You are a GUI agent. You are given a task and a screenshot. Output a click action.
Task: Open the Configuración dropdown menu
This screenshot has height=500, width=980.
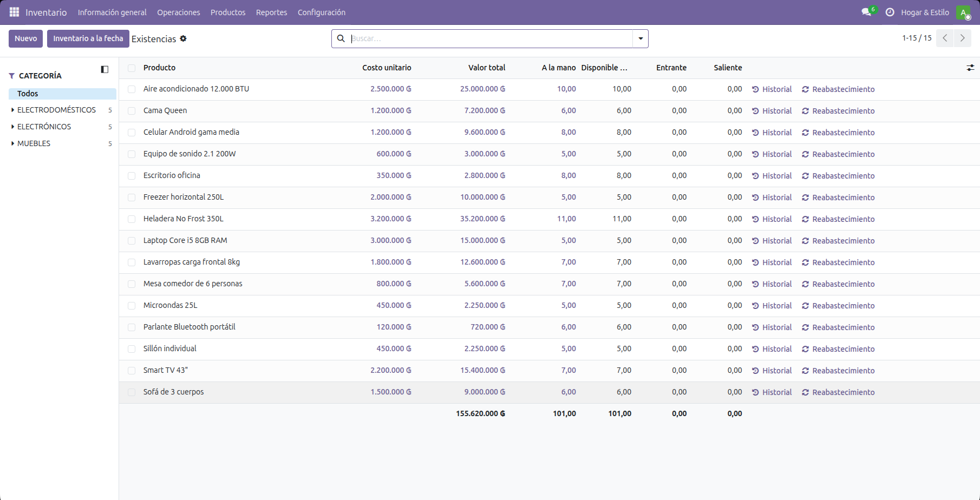(x=322, y=12)
